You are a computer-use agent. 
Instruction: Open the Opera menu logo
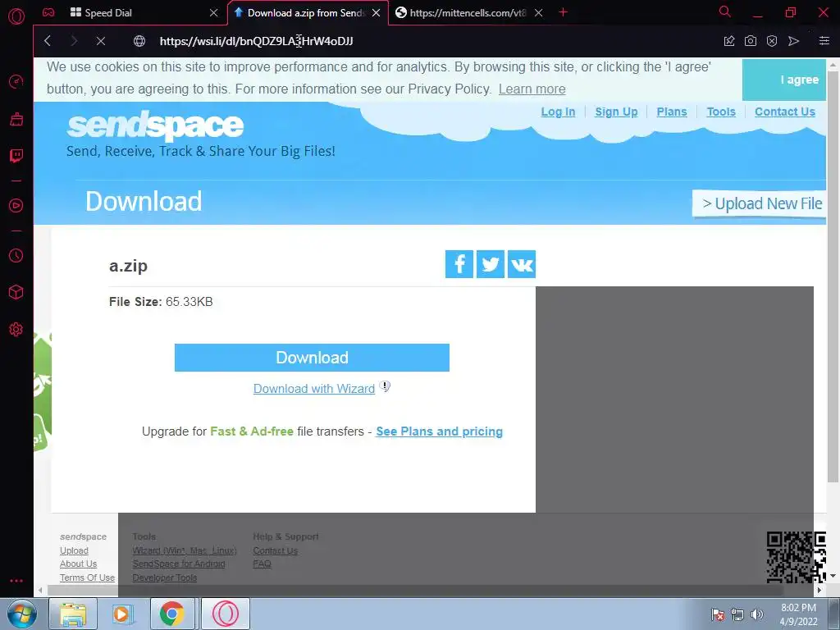coord(16,16)
